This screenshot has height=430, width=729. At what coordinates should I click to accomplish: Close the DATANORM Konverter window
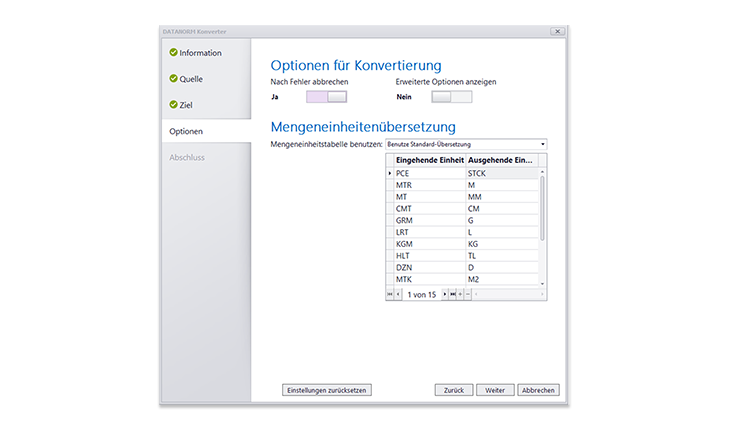[557, 31]
